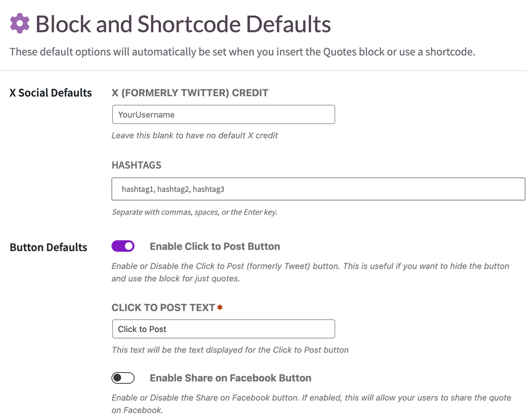Click the required asterisk next to Click to Post Text
This screenshot has height=420, width=527.
219,307
